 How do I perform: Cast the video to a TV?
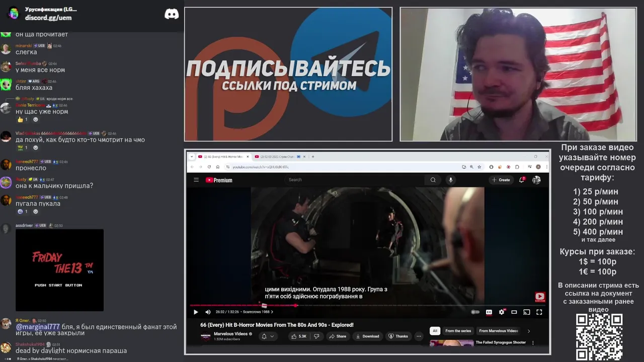point(527,312)
